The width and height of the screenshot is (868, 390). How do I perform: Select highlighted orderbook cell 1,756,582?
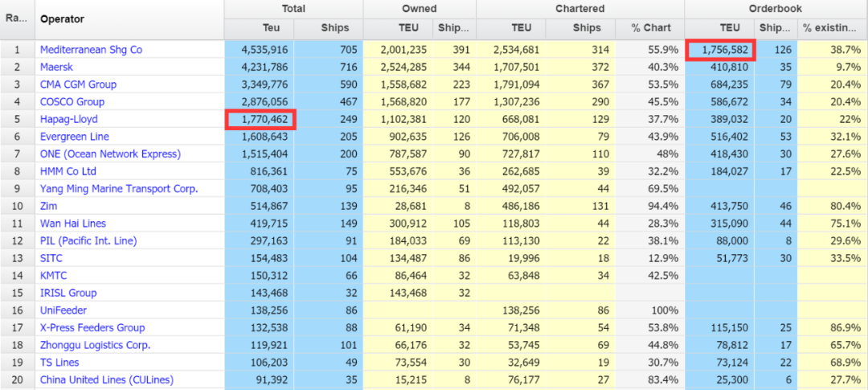point(720,50)
